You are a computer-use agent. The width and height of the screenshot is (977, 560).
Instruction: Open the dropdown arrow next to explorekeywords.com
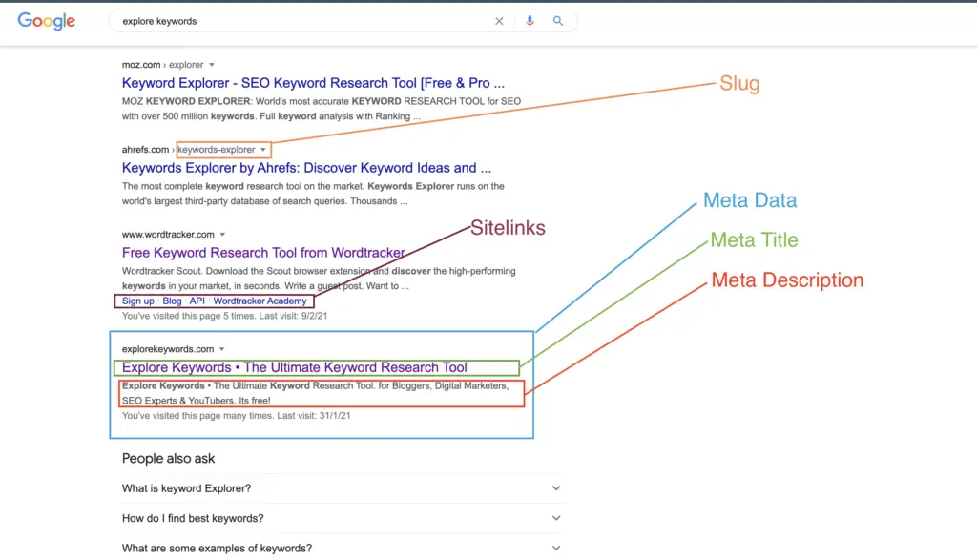click(221, 349)
